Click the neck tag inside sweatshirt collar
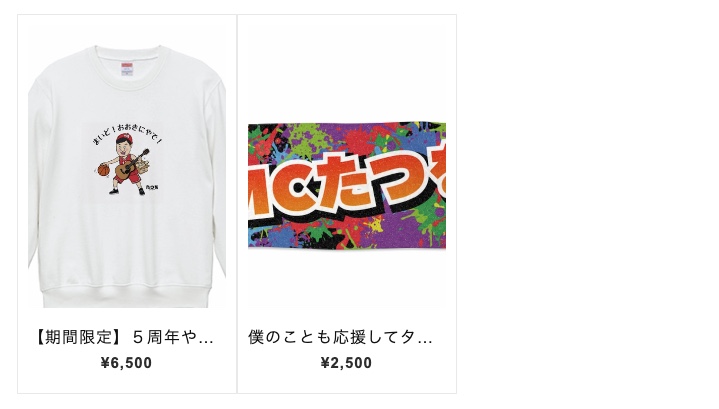 pyautogui.click(x=127, y=69)
